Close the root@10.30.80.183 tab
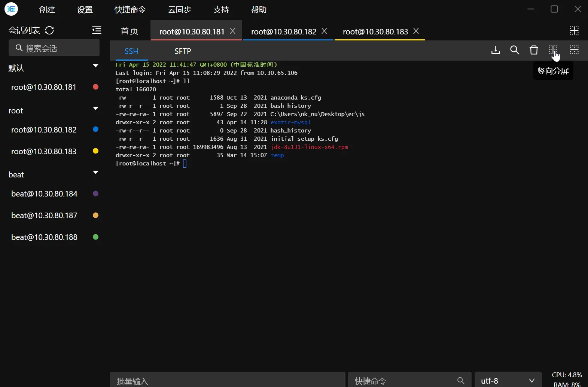The width and height of the screenshot is (588, 387). click(x=416, y=31)
